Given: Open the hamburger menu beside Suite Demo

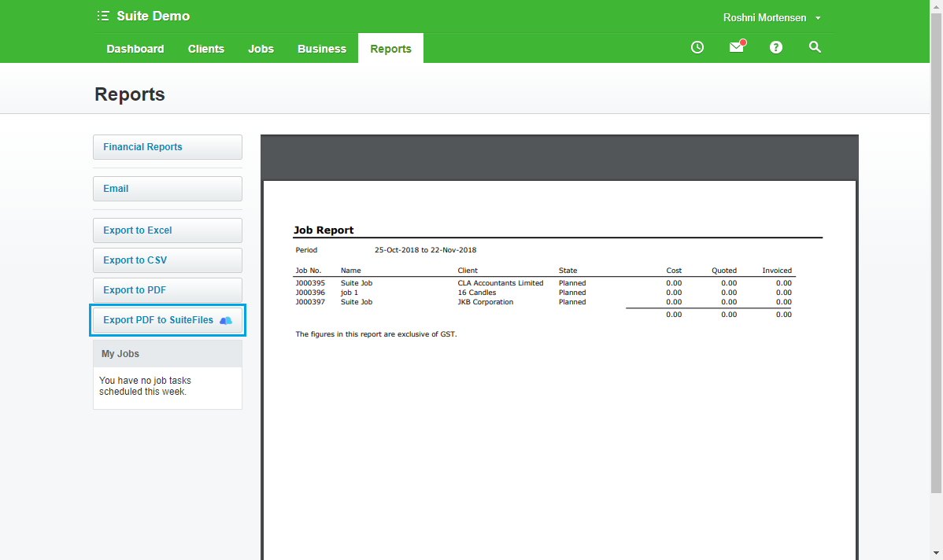Looking at the screenshot, I should pyautogui.click(x=102, y=15).
